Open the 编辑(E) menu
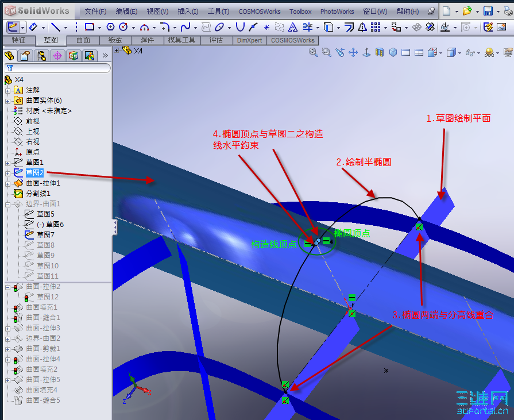This screenshot has width=514, height=420. click(x=126, y=11)
